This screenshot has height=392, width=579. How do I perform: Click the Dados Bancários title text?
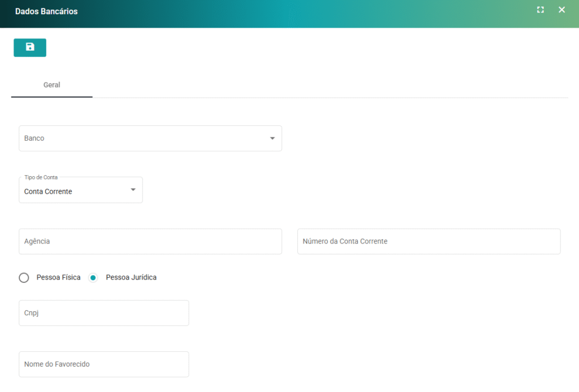coord(46,11)
